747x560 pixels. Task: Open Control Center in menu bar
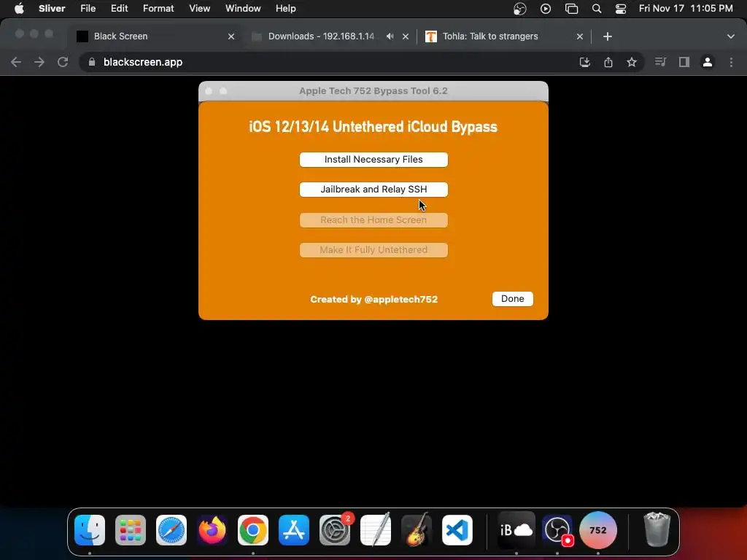coord(620,9)
